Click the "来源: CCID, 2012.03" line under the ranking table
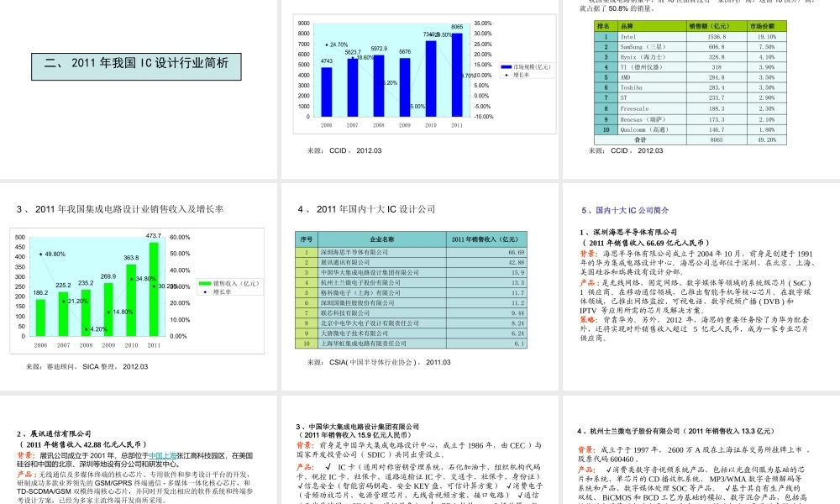 point(626,150)
